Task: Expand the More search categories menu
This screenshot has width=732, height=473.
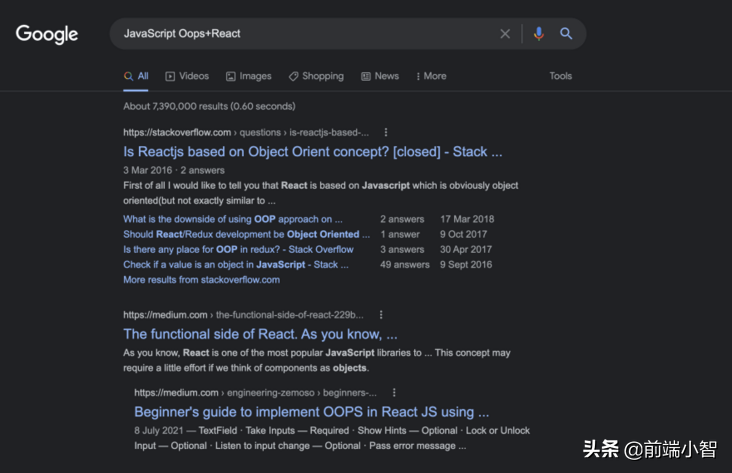Action: 431,76
